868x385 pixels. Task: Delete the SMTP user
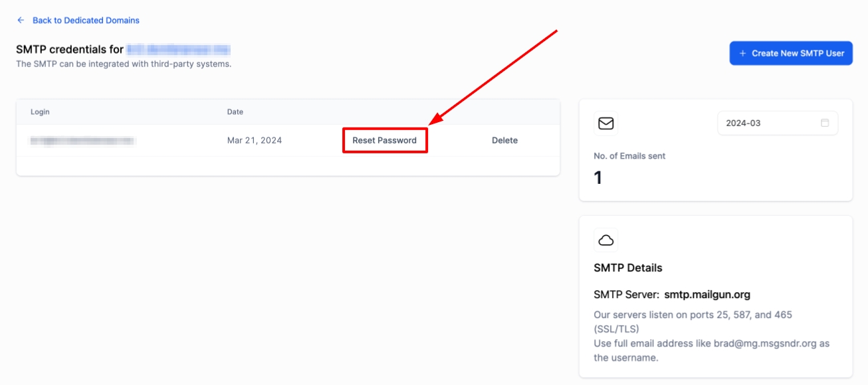[x=504, y=141]
